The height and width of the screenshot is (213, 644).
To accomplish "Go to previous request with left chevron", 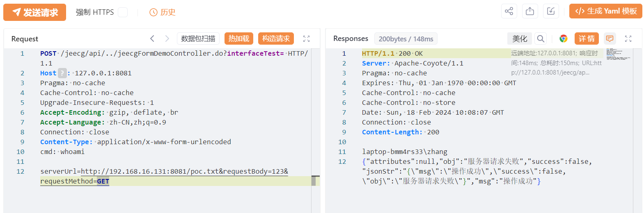I will (152, 39).
